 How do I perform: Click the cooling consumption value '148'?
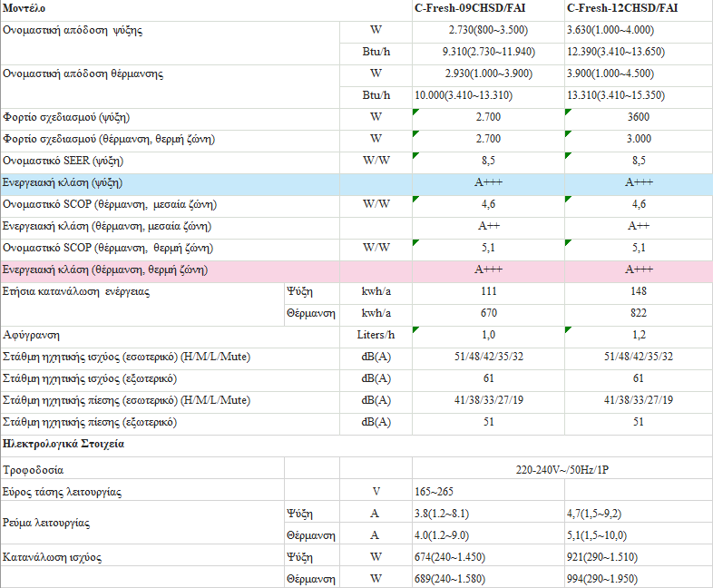639,291
